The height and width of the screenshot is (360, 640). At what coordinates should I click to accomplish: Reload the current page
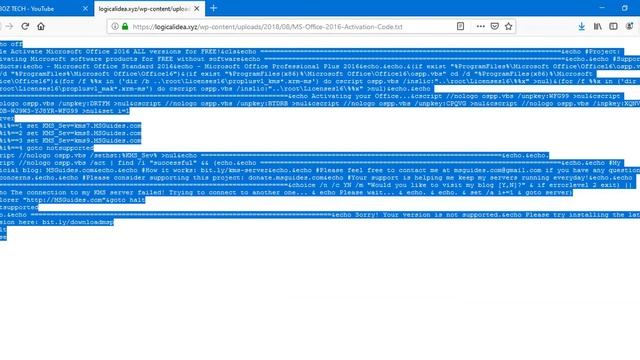tap(25, 27)
